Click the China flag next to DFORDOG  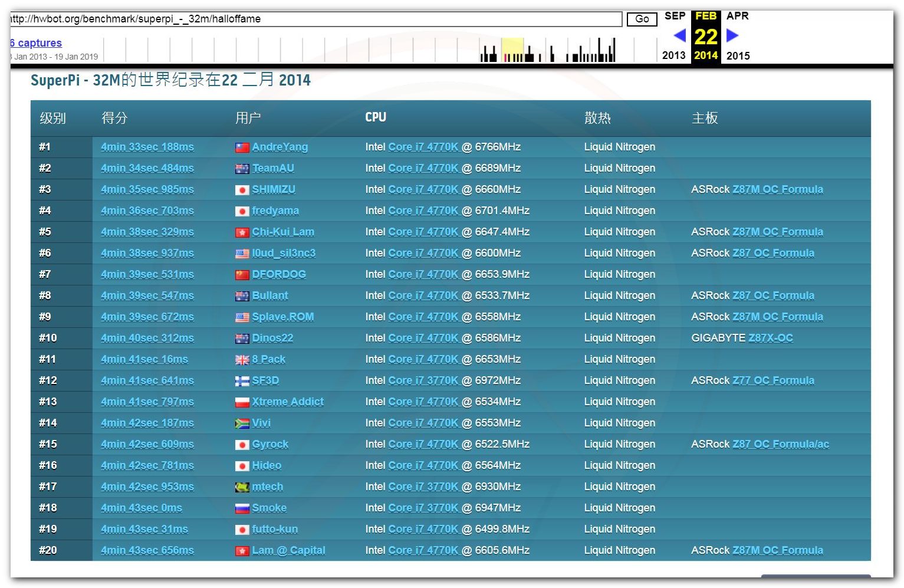242,275
